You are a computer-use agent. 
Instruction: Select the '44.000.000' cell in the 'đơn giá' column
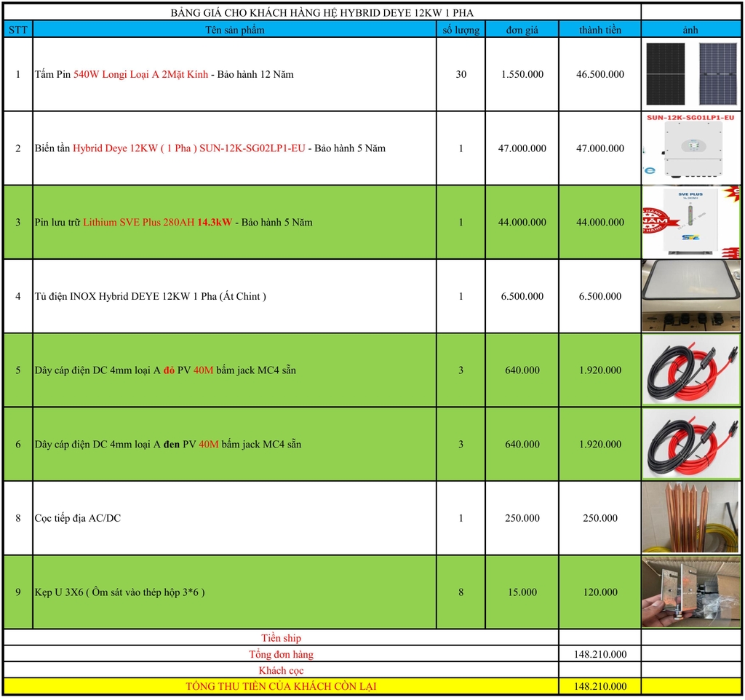pyautogui.click(x=522, y=222)
